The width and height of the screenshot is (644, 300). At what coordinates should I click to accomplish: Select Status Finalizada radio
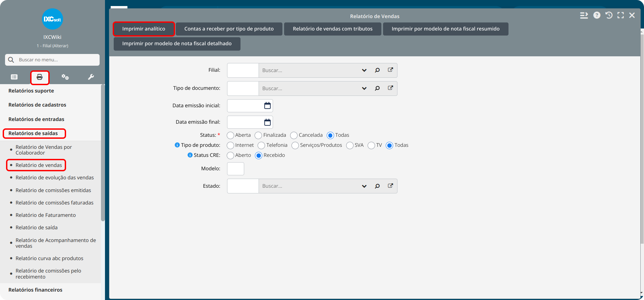pos(258,135)
